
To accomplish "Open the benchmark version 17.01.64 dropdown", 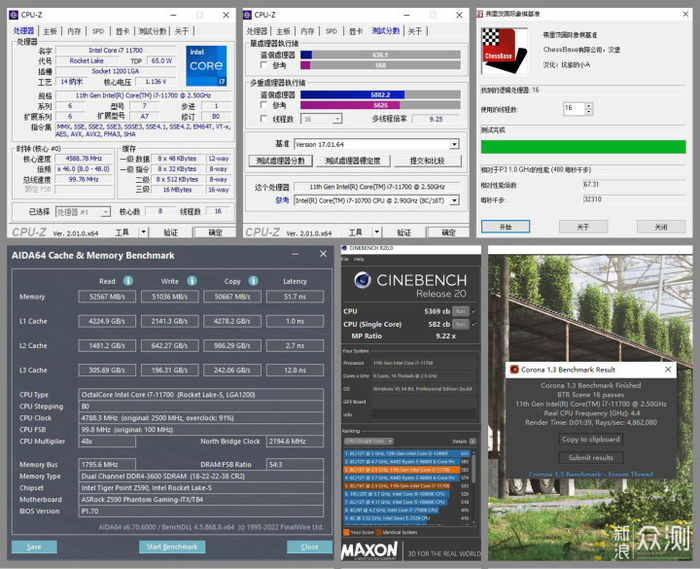I will coord(454,144).
